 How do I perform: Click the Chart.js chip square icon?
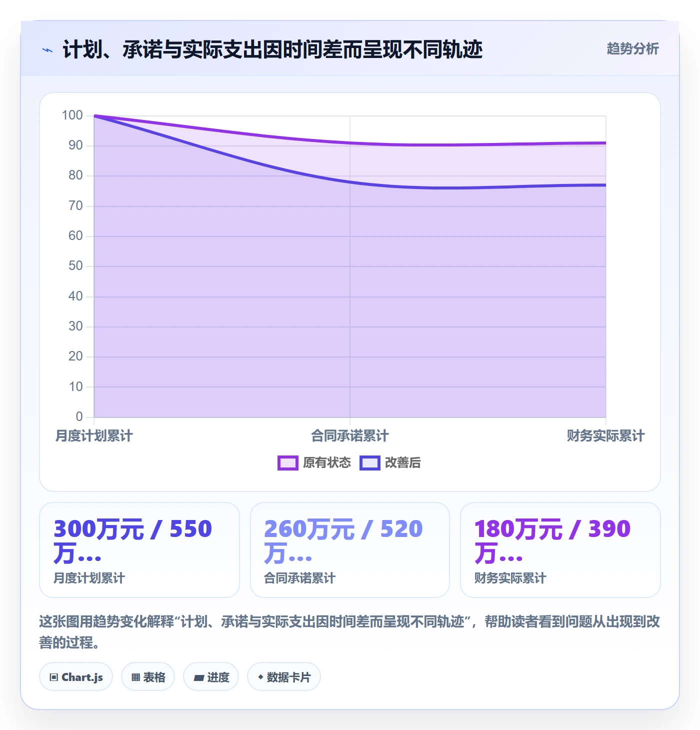pos(54,677)
